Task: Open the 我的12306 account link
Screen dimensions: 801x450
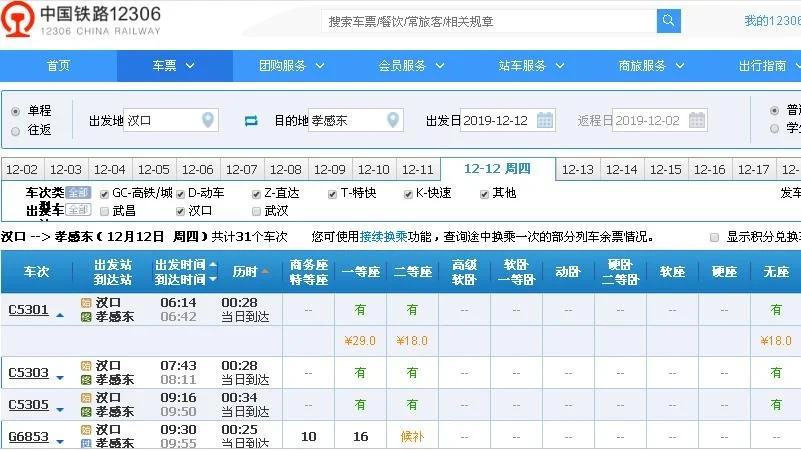Action: click(772, 20)
